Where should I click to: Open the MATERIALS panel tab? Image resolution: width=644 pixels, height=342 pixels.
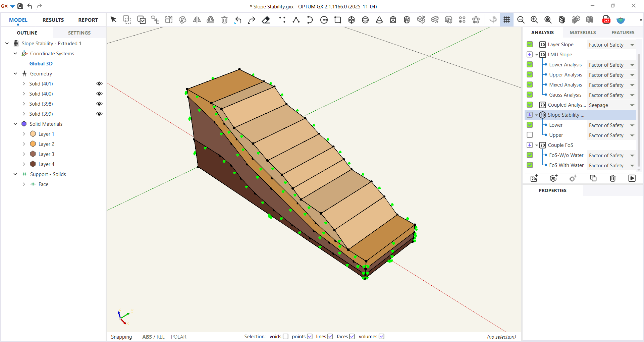tap(583, 32)
